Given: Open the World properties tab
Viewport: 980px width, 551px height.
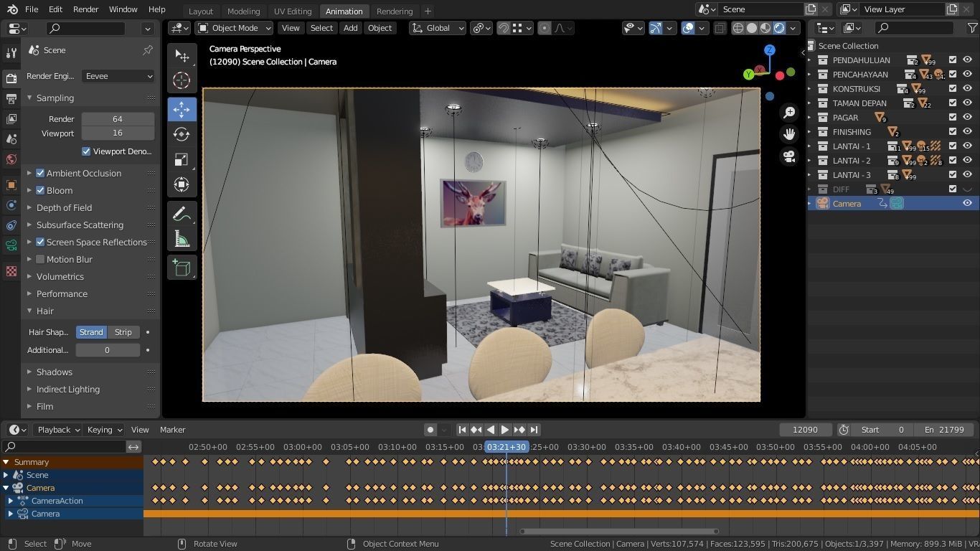Looking at the screenshot, I should click(x=11, y=159).
